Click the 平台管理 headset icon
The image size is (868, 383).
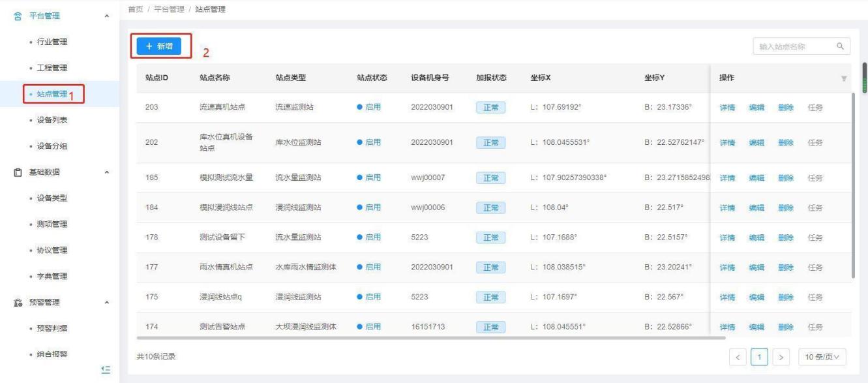[x=18, y=16]
